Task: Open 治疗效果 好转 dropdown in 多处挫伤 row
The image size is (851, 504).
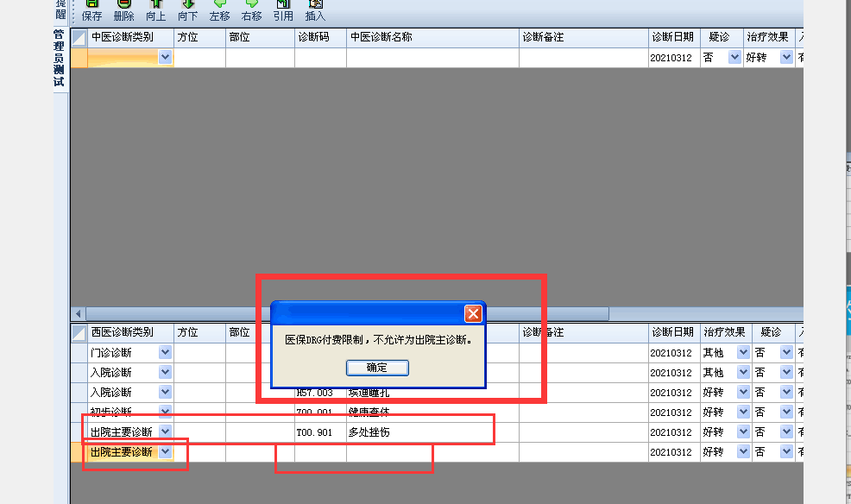Action: (743, 432)
